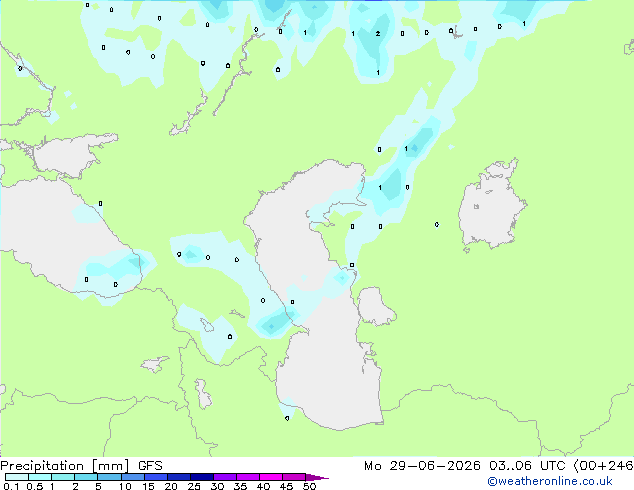Click the '0.5' legend scale label

pyautogui.click(x=35, y=486)
